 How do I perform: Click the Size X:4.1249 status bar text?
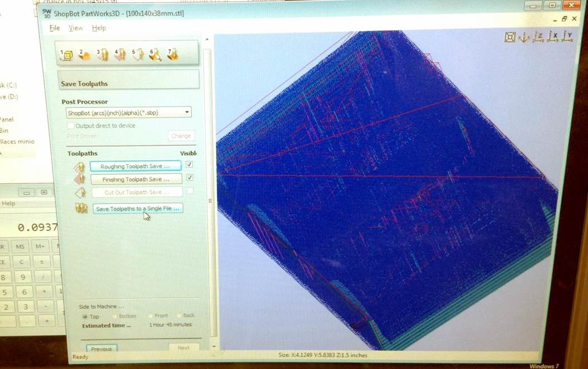pos(322,355)
